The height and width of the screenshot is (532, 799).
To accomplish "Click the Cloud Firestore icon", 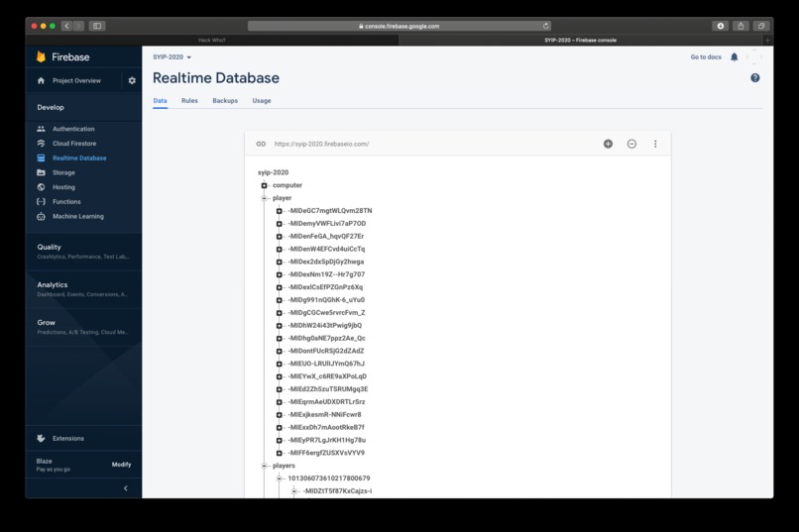I will (x=42, y=144).
